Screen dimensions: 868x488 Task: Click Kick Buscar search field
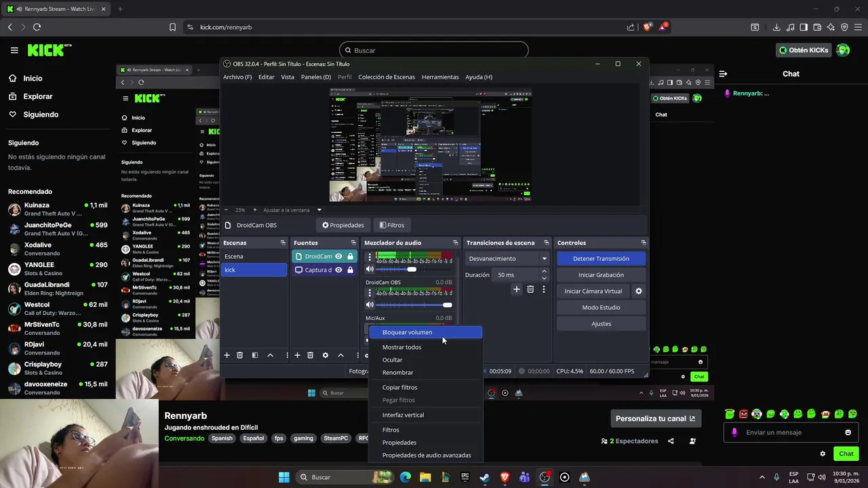pos(434,50)
